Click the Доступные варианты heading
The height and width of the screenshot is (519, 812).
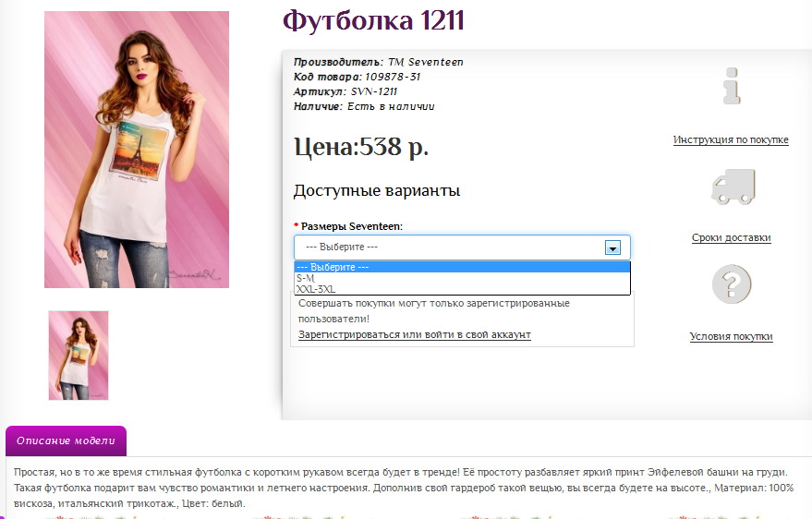click(x=377, y=191)
